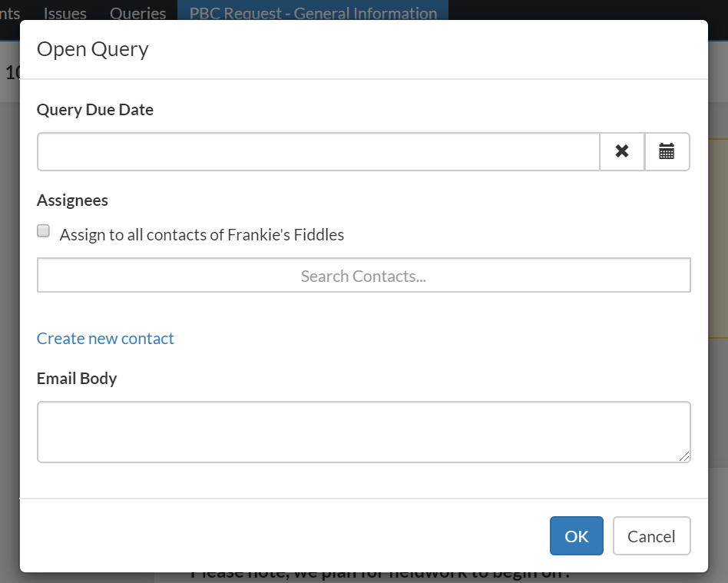Open the Issues tab
The width and height of the screenshot is (728, 583).
(65, 13)
